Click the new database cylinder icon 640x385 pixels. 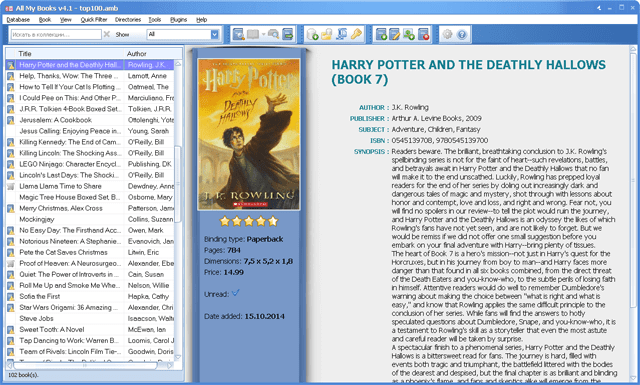[312, 35]
